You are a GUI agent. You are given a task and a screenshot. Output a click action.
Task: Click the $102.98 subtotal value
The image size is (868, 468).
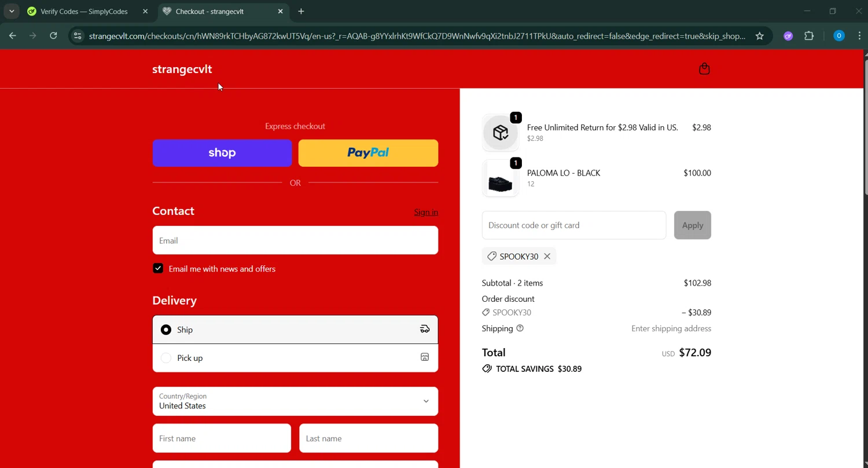point(697,283)
